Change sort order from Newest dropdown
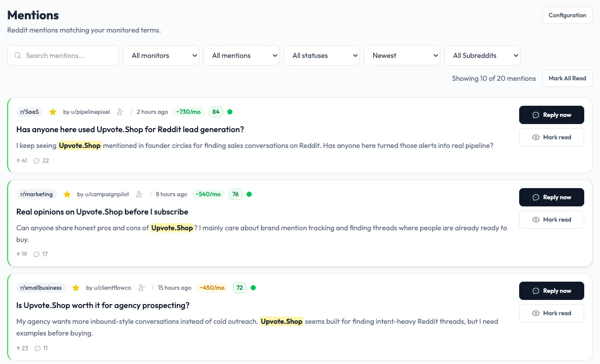600x364 pixels. click(402, 55)
